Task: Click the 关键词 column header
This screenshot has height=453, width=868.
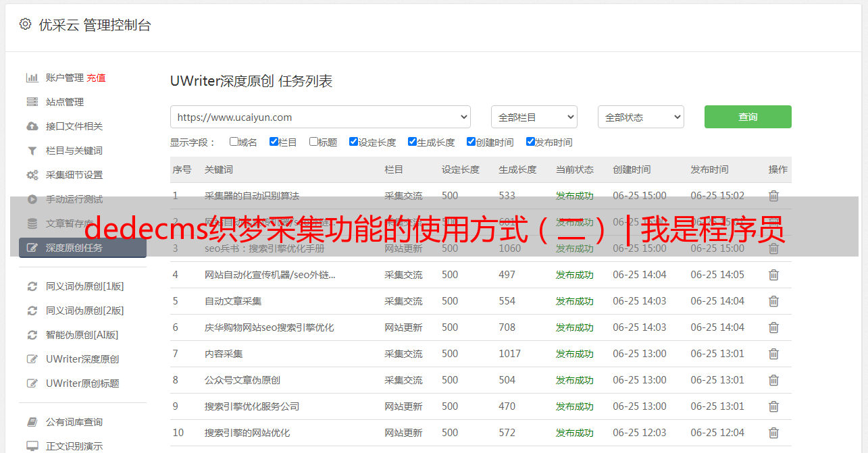Action: [x=219, y=169]
